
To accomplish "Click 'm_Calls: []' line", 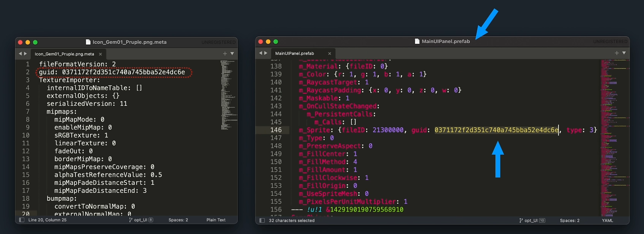I will click(x=335, y=122).
